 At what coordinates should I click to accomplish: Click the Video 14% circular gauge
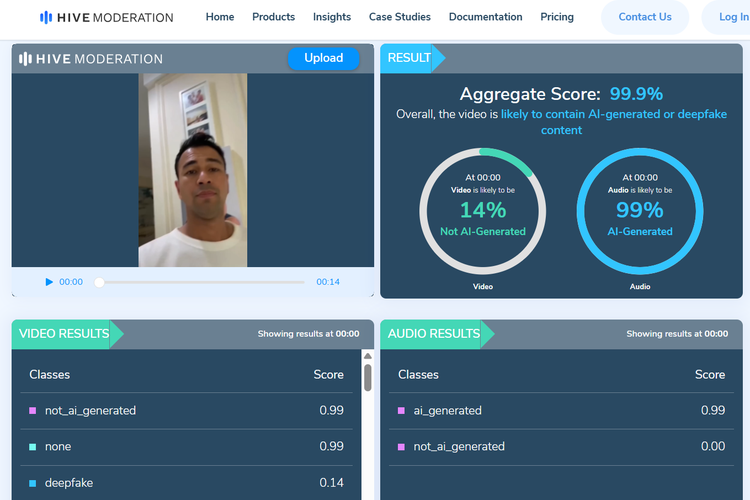483,211
